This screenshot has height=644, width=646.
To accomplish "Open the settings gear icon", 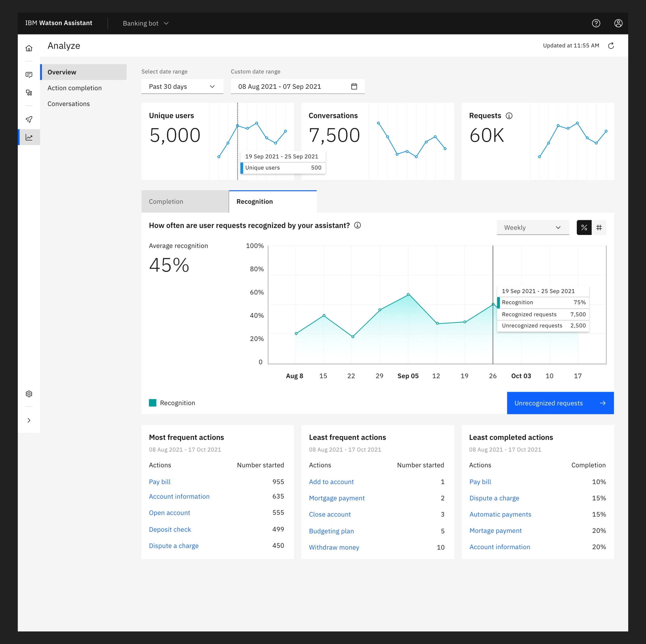I will point(29,394).
